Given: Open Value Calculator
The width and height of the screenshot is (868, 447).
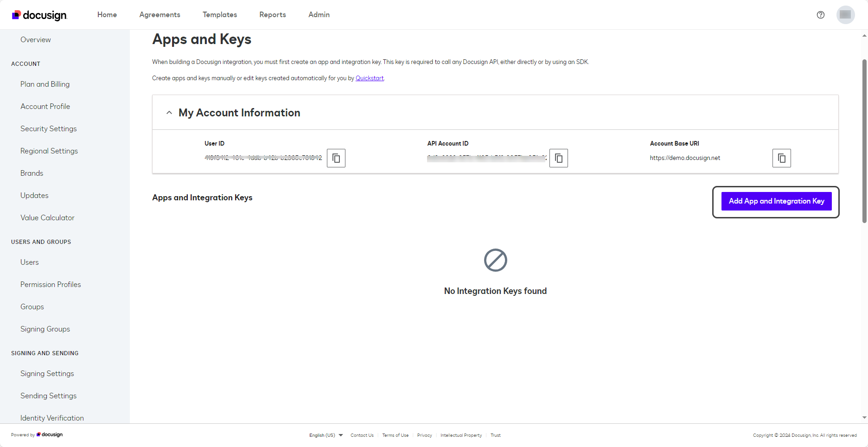Looking at the screenshot, I should click(47, 218).
